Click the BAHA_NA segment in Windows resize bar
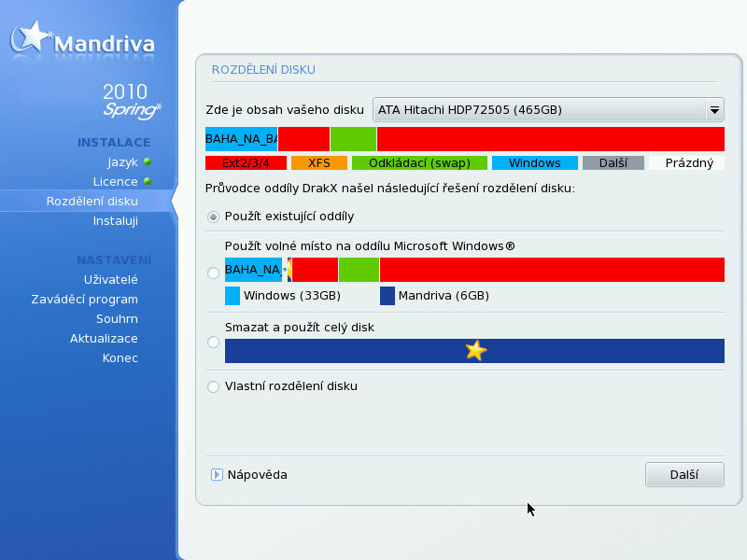Image resolution: width=747 pixels, height=560 pixels. point(253,270)
